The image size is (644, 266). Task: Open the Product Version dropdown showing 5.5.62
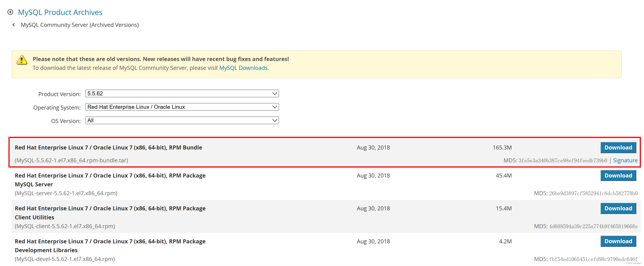pos(182,94)
